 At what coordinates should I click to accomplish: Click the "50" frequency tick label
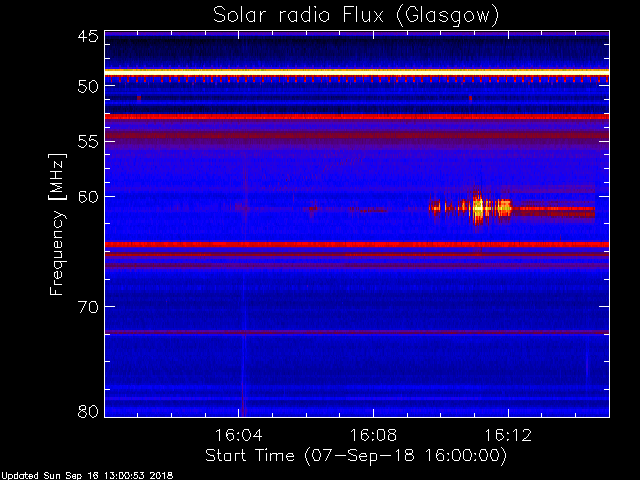tap(88, 86)
